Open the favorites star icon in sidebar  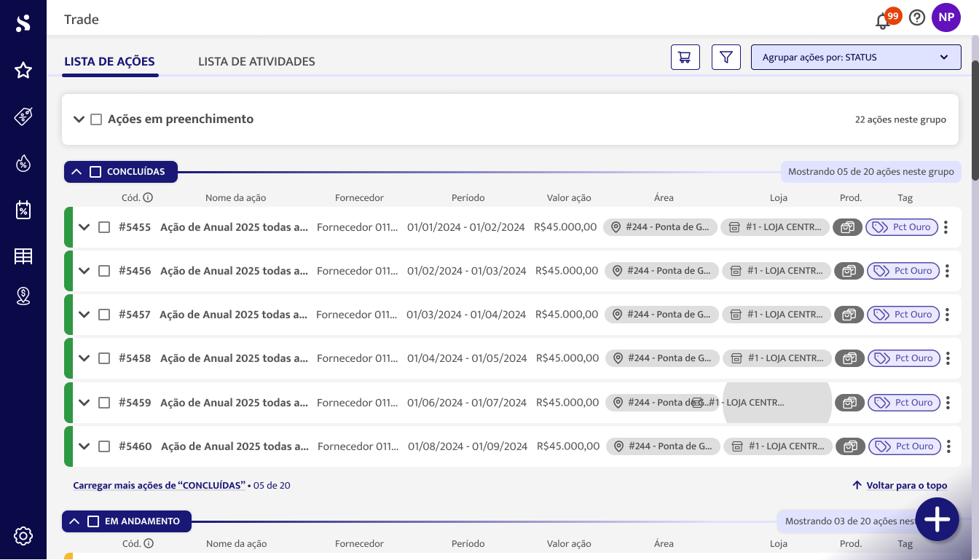pyautogui.click(x=23, y=70)
